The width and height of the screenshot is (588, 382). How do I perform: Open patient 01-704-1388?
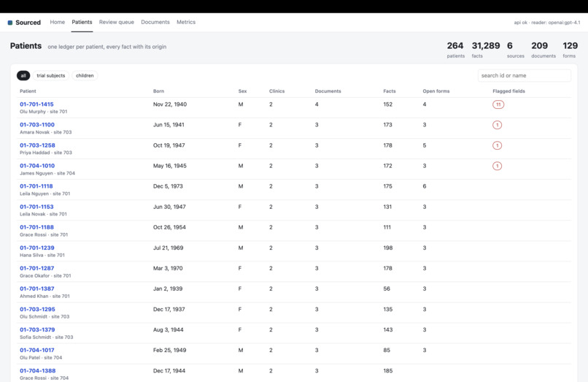point(37,371)
